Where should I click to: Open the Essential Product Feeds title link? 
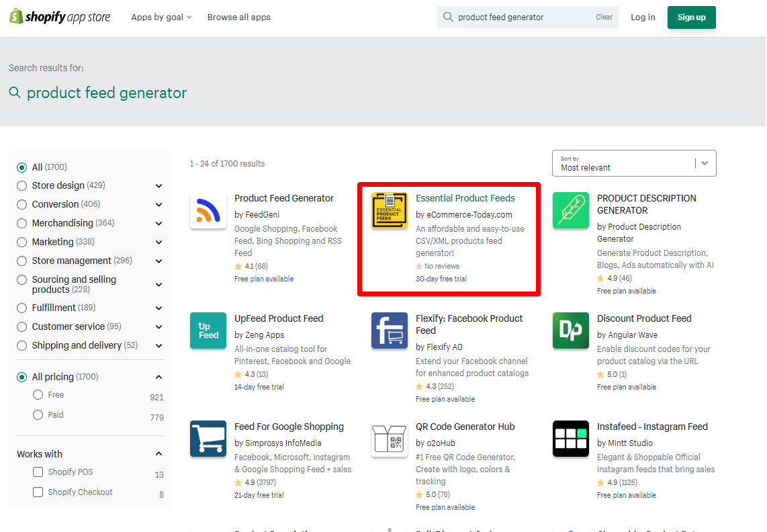point(465,198)
